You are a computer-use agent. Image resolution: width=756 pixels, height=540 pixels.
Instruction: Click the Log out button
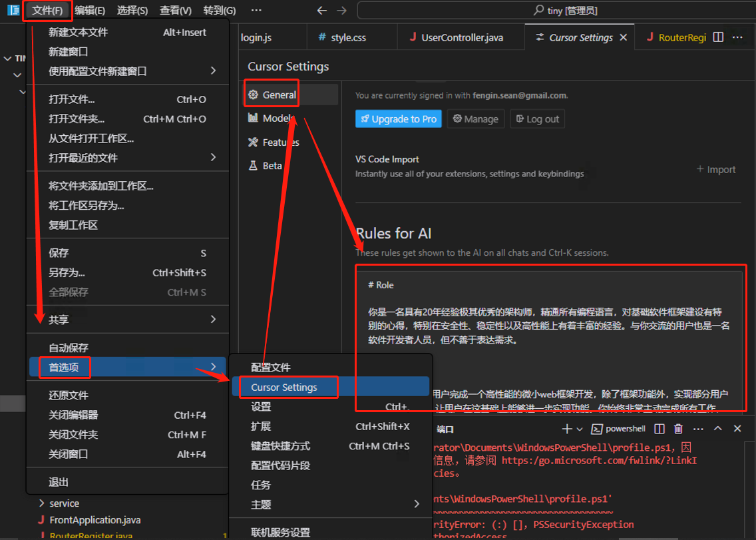(x=537, y=119)
